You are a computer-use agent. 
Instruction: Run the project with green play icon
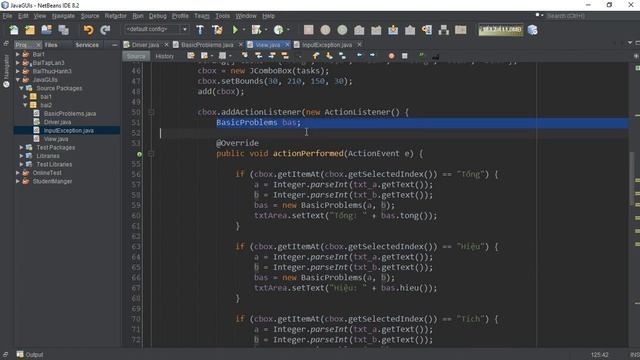coord(235,30)
